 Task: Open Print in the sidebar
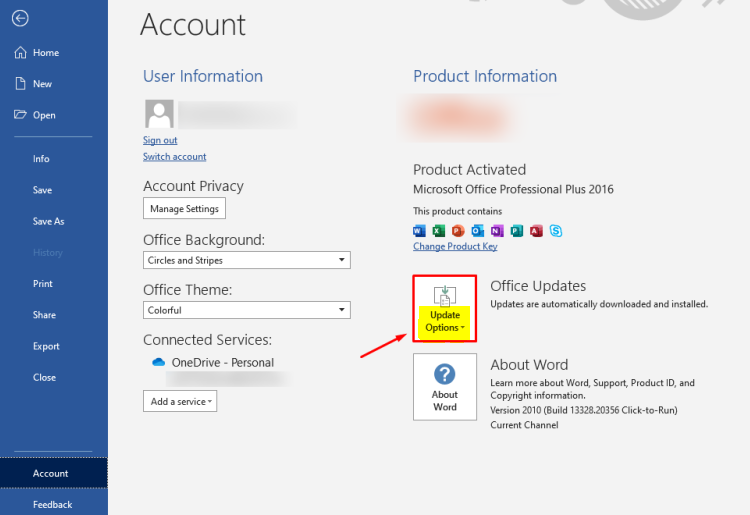point(43,284)
